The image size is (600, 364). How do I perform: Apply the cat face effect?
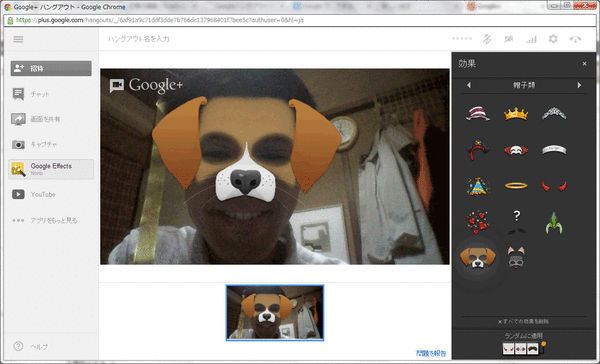click(516, 257)
